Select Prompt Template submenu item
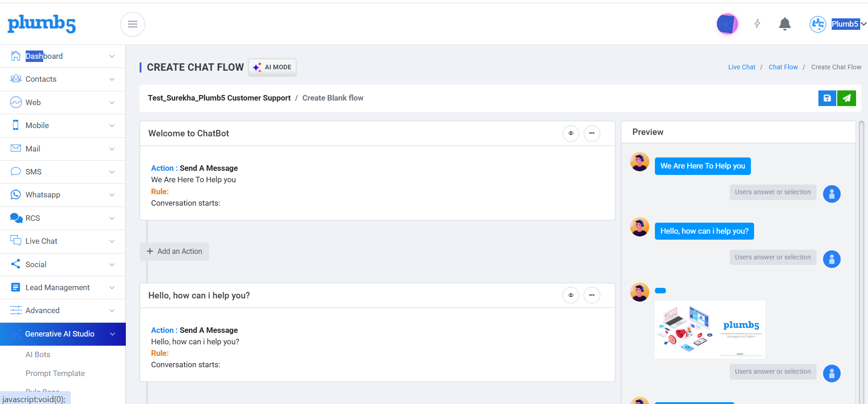The height and width of the screenshot is (404, 868). (55, 373)
